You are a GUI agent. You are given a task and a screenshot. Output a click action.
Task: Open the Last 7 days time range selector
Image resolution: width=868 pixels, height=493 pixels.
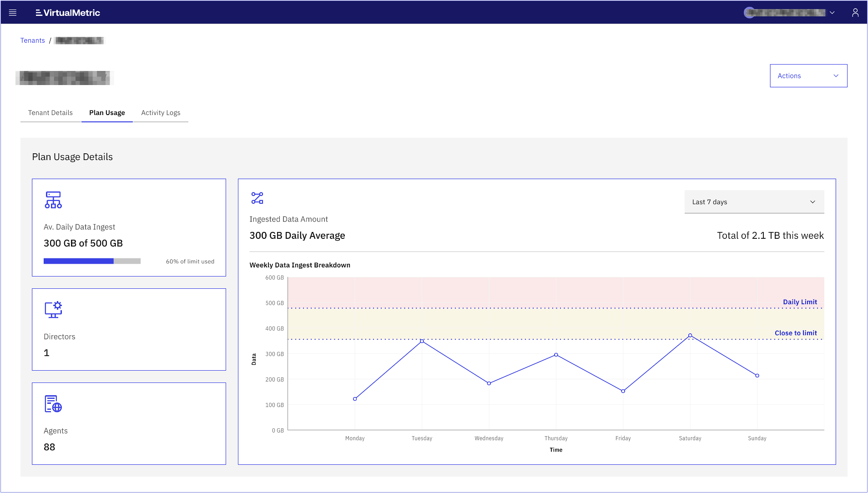754,201
